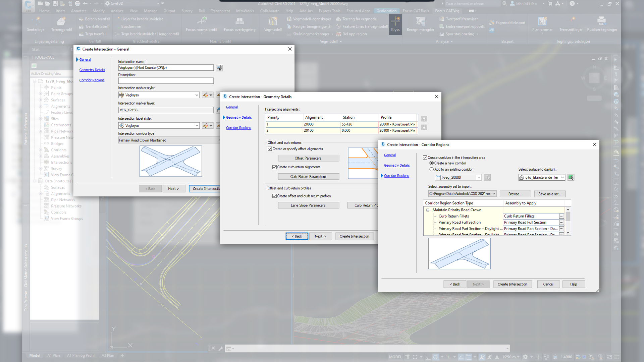Open the Geolocation ribbon tab
The image size is (644, 362).
pyautogui.click(x=386, y=11)
